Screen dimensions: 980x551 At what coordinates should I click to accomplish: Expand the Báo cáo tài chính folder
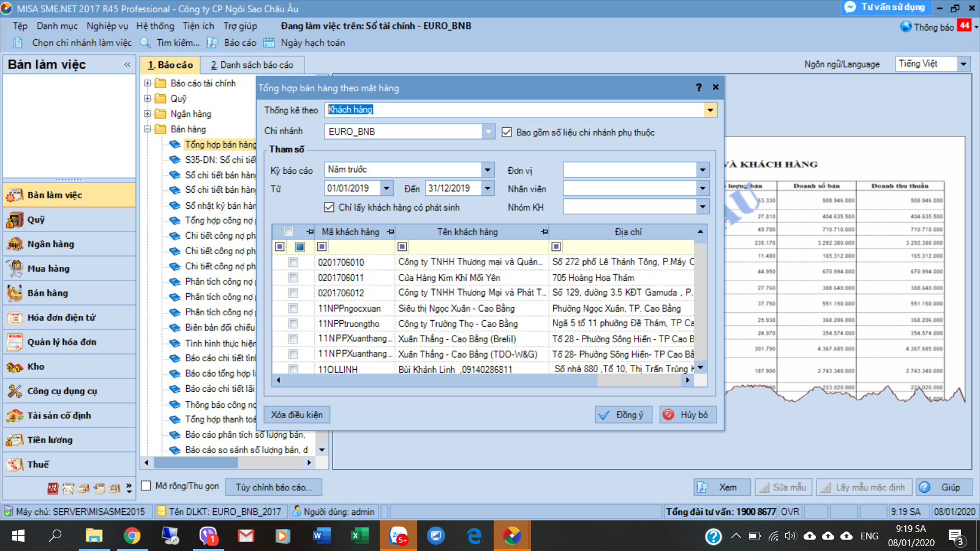(x=148, y=83)
